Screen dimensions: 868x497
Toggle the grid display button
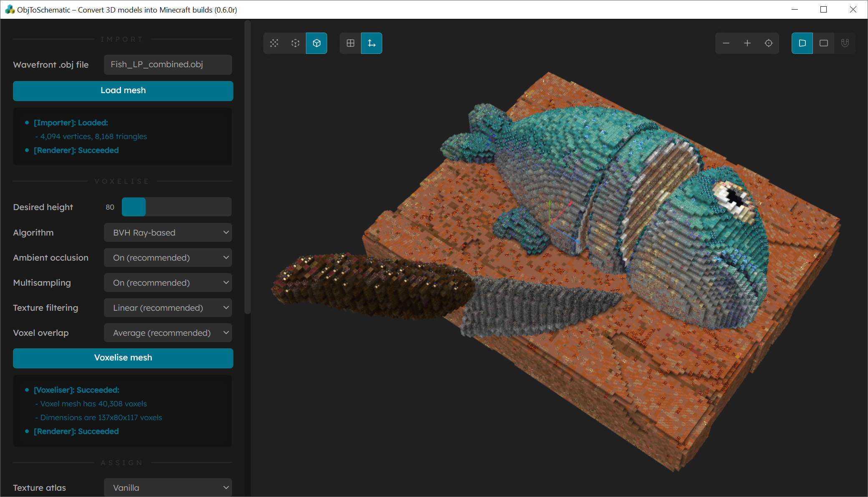pos(351,43)
